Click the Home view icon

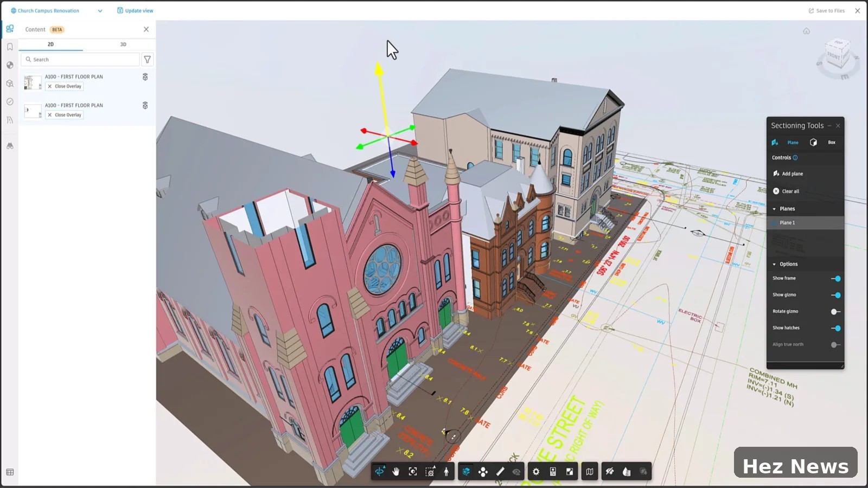point(806,31)
